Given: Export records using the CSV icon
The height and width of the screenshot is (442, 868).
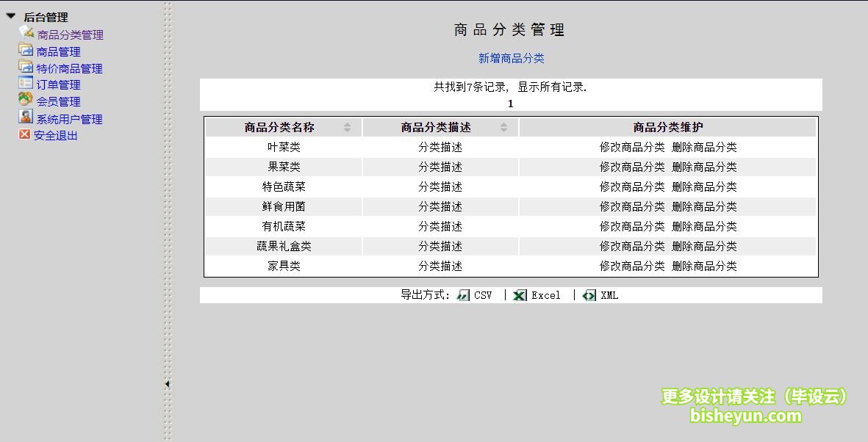Looking at the screenshot, I should 463,295.
